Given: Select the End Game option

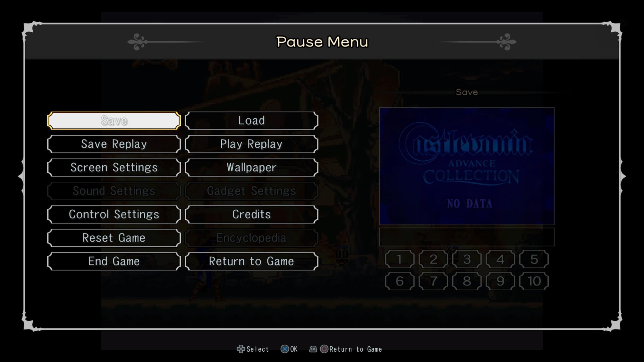Looking at the screenshot, I should click(114, 261).
